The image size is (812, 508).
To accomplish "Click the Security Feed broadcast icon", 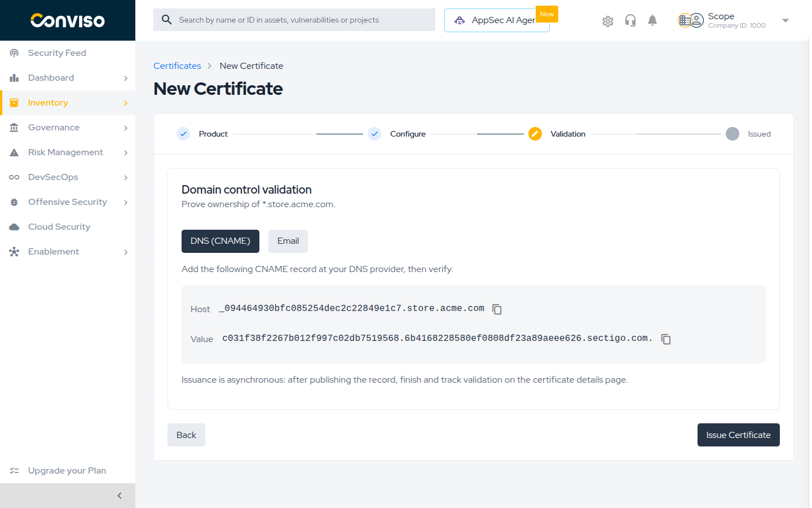I will click(x=14, y=53).
